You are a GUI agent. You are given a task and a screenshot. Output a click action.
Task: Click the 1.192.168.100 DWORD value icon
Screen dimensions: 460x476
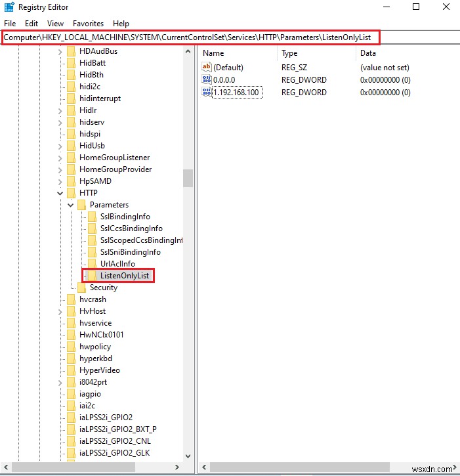point(207,92)
